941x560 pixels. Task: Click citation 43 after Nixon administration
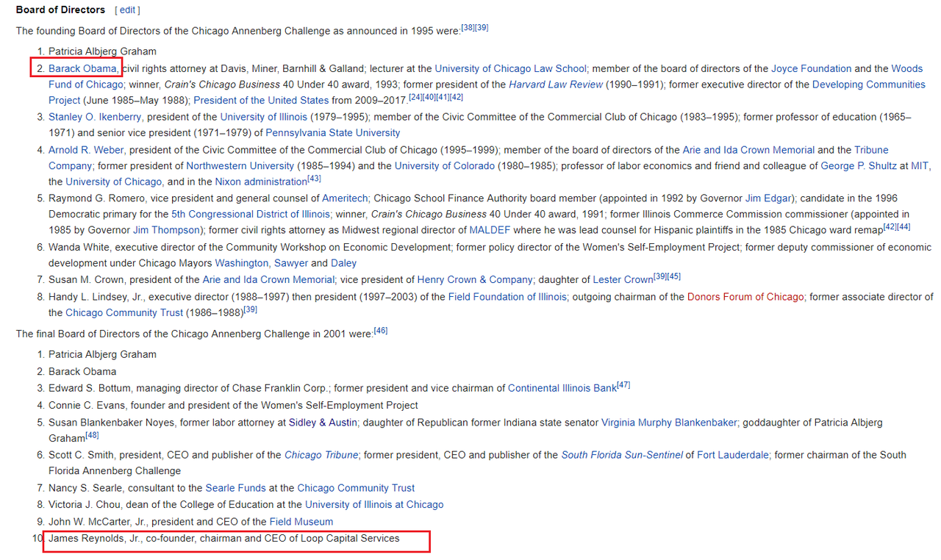(314, 179)
